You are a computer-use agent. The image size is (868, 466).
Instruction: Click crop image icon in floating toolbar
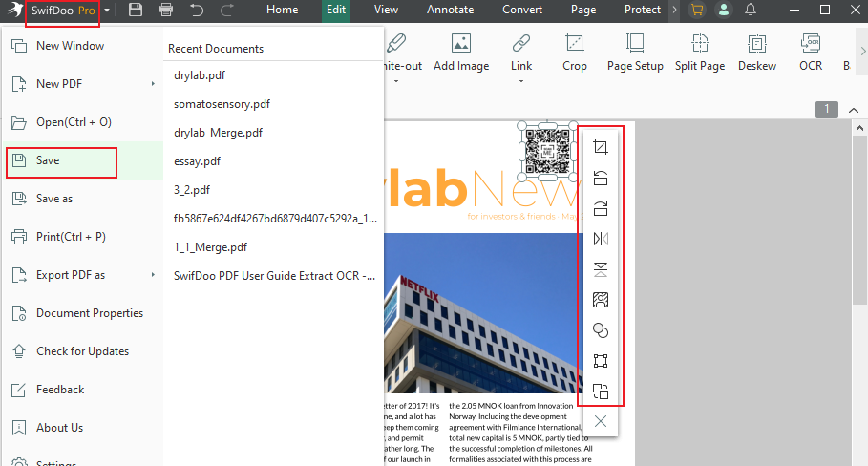(x=601, y=147)
